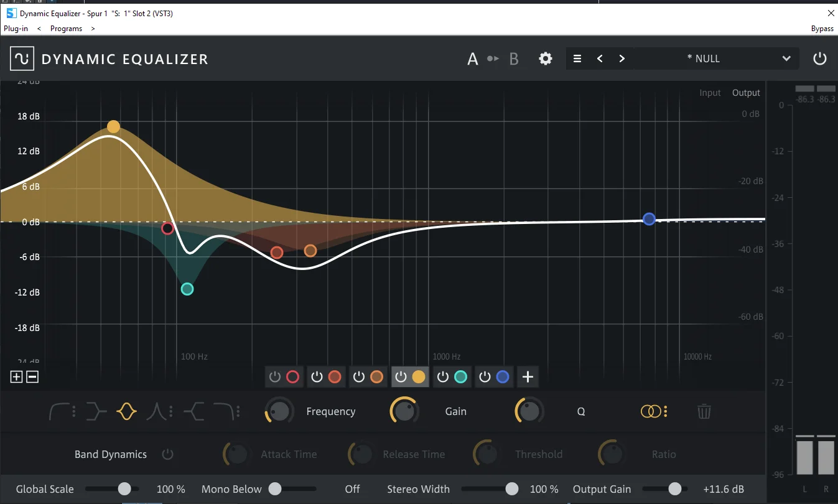Open stereo mode options dots

pos(666,411)
